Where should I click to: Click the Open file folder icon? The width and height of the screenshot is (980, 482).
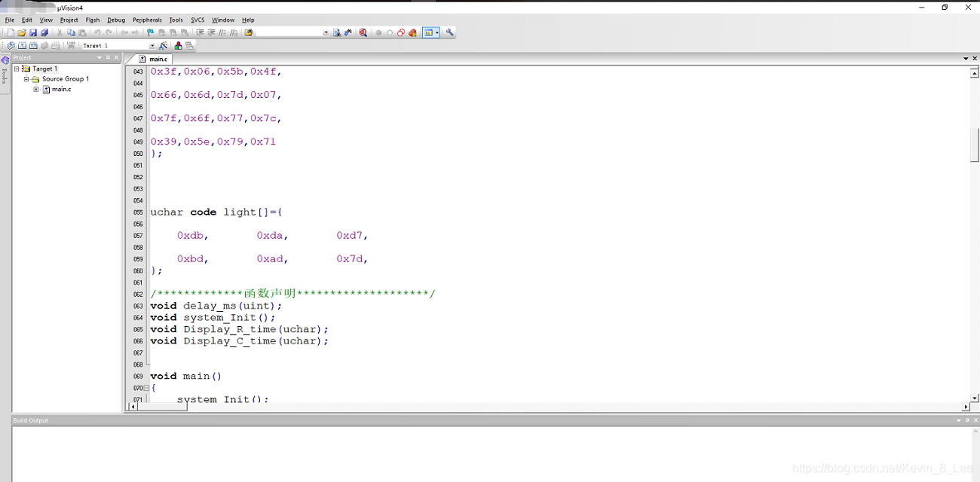click(x=22, y=32)
